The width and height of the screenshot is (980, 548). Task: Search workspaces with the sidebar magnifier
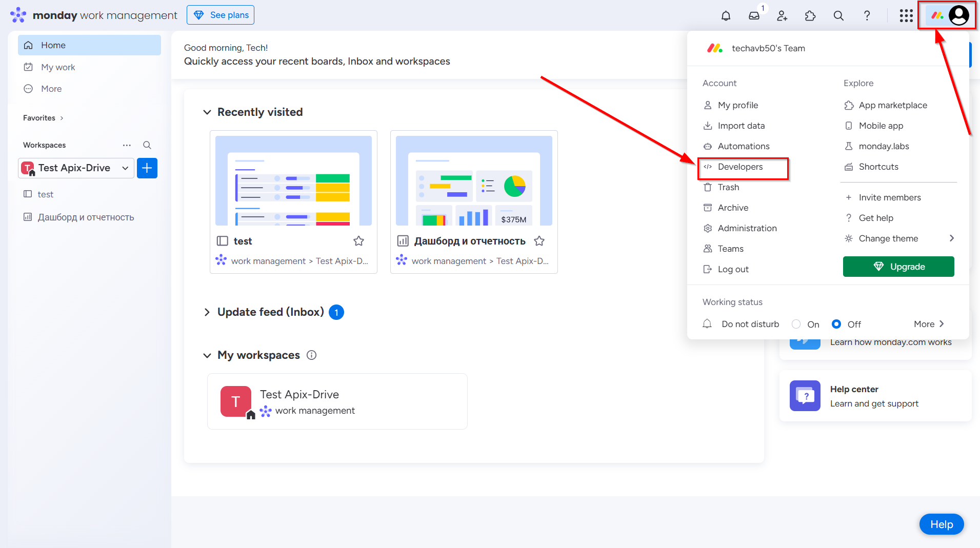[147, 145]
